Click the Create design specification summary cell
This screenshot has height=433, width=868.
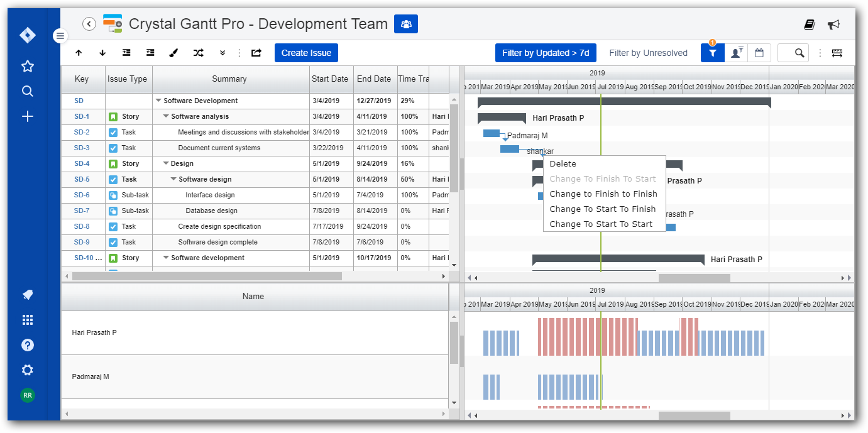[x=231, y=226]
